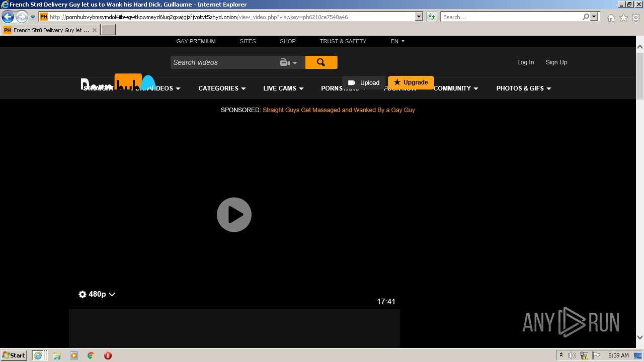Click the red round taskbar icon

(108, 355)
